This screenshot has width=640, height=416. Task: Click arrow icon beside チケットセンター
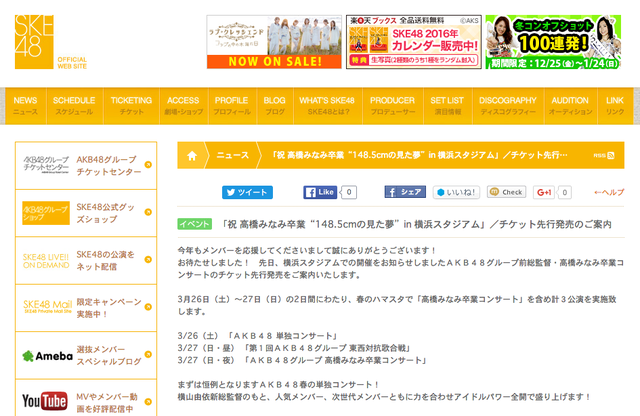coord(148,165)
